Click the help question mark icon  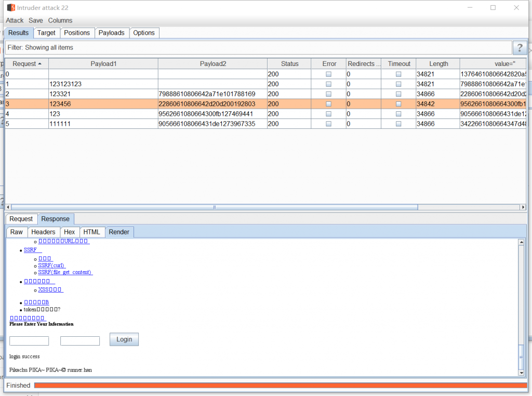(519, 48)
